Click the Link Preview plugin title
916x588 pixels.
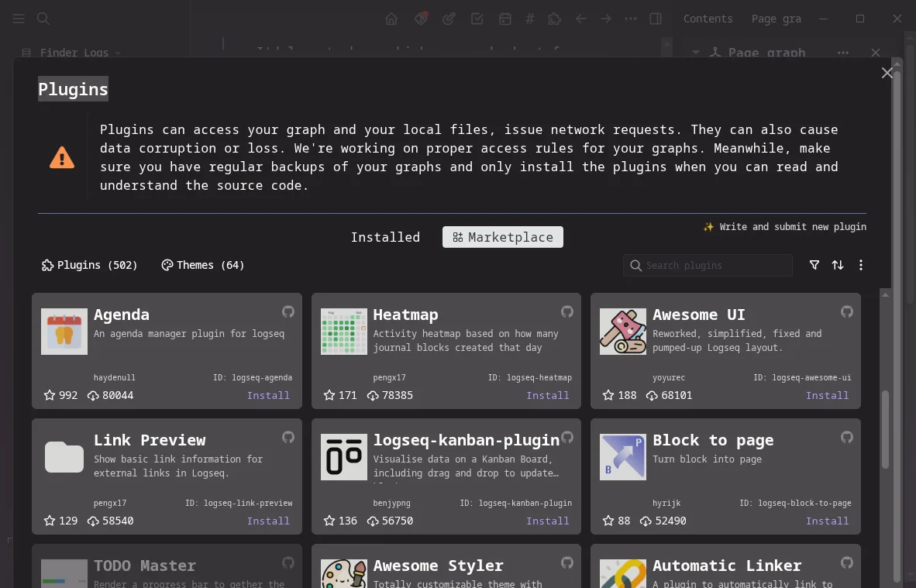[150, 440]
